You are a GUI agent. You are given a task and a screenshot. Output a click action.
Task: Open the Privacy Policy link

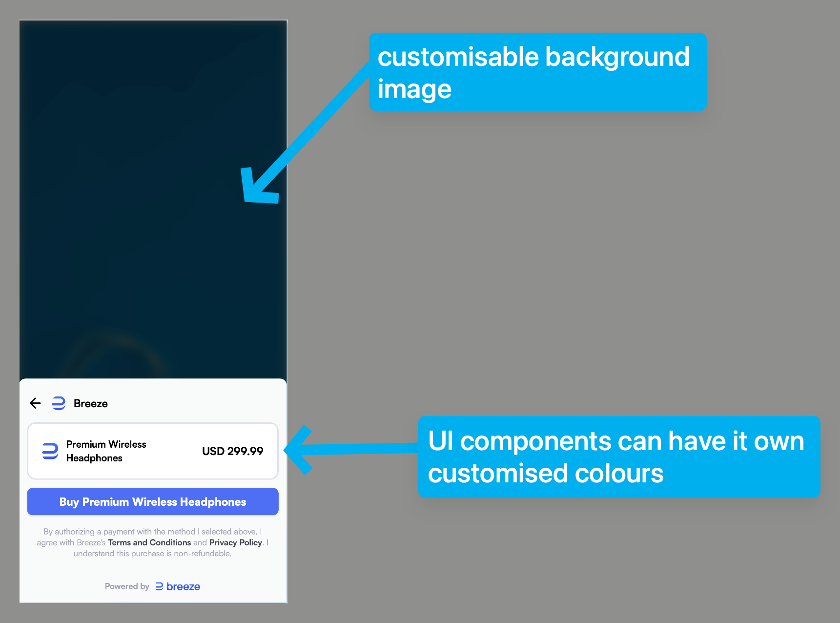(236, 542)
